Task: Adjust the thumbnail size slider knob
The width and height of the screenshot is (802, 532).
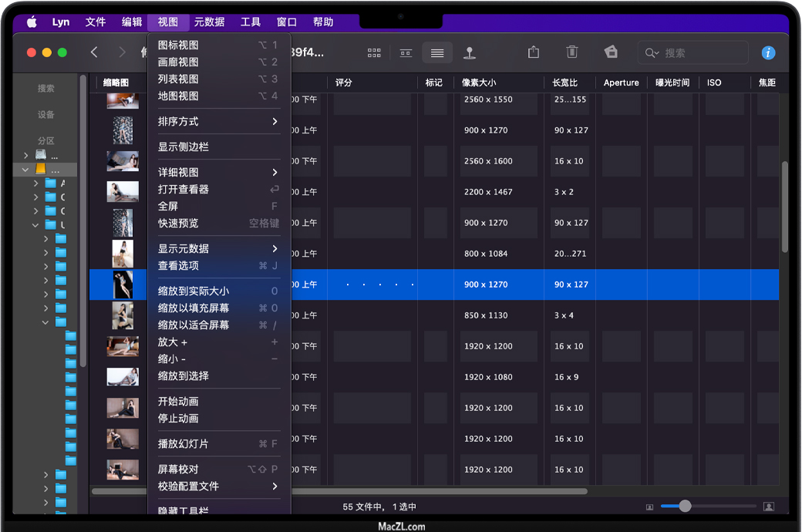Action: coord(685,507)
